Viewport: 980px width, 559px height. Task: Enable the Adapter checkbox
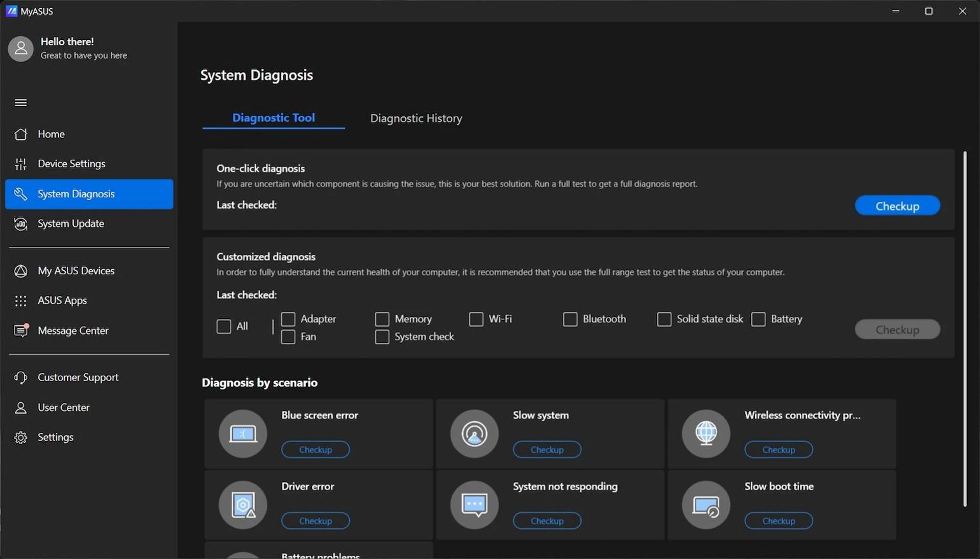coord(288,319)
